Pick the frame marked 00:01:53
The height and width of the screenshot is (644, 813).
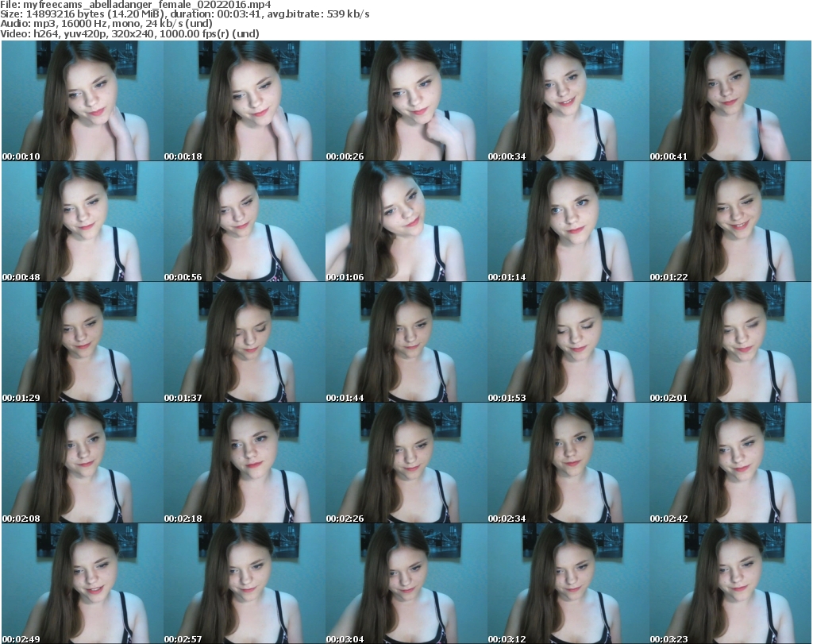(568, 342)
